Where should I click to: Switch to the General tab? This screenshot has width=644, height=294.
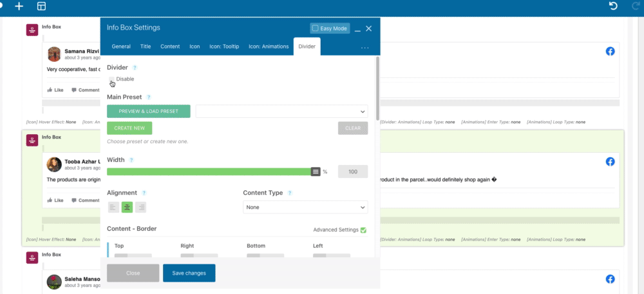121,46
